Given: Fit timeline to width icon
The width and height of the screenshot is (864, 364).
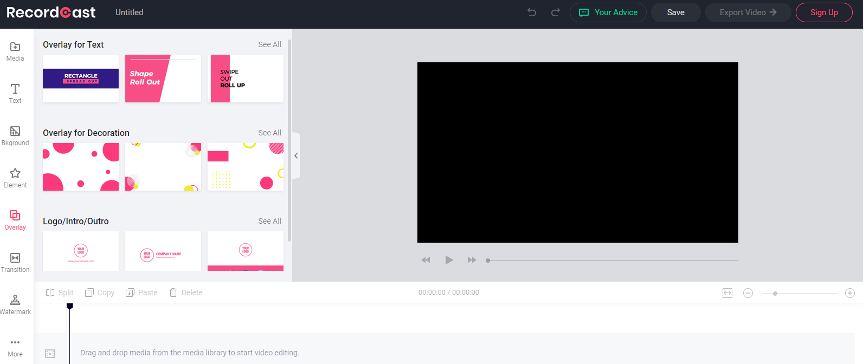Looking at the screenshot, I should (727, 293).
